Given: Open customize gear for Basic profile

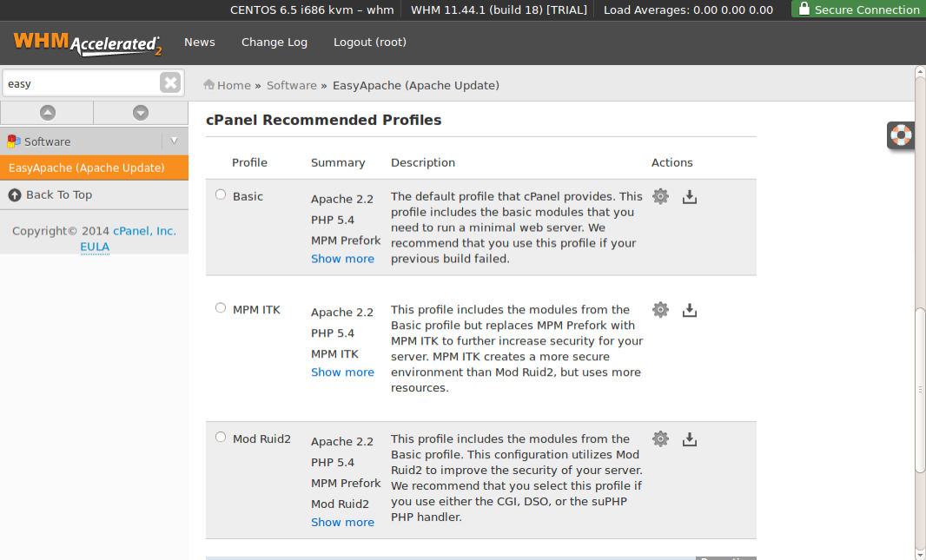Looking at the screenshot, I should [660, 196].
